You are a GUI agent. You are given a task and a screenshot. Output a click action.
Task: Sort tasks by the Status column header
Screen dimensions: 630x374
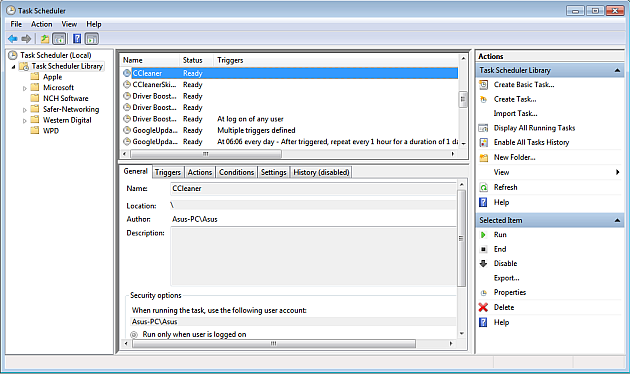pyautogui.click(x=196, y=60)
